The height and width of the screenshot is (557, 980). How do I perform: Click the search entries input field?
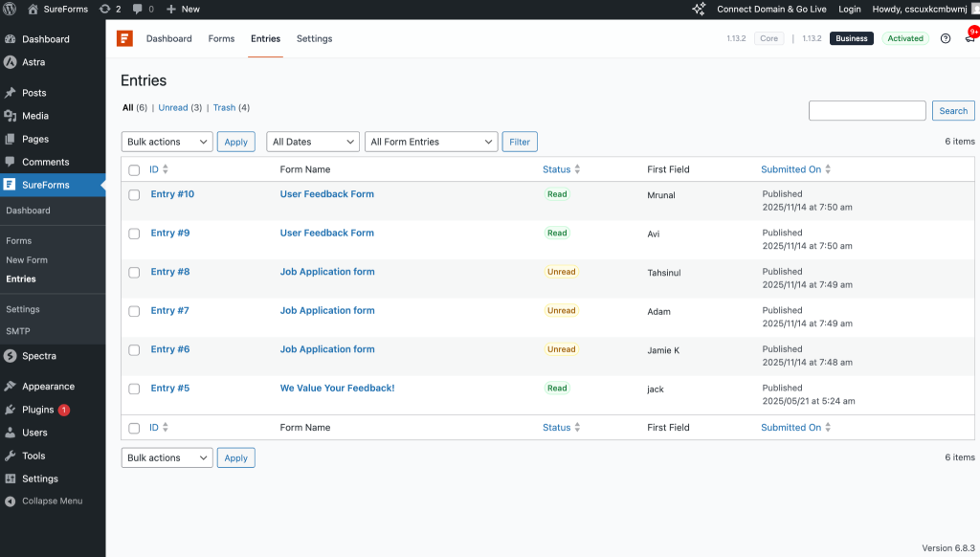(866, 110)
